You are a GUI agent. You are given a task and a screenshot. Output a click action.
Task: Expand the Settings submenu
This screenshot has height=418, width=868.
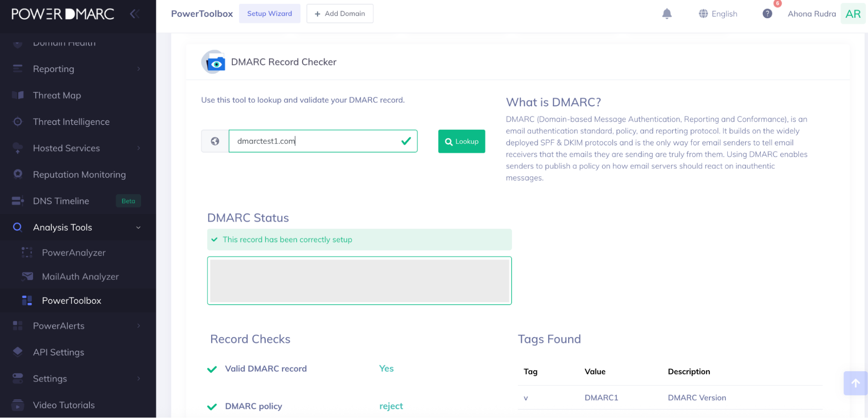tap(138, 378)
